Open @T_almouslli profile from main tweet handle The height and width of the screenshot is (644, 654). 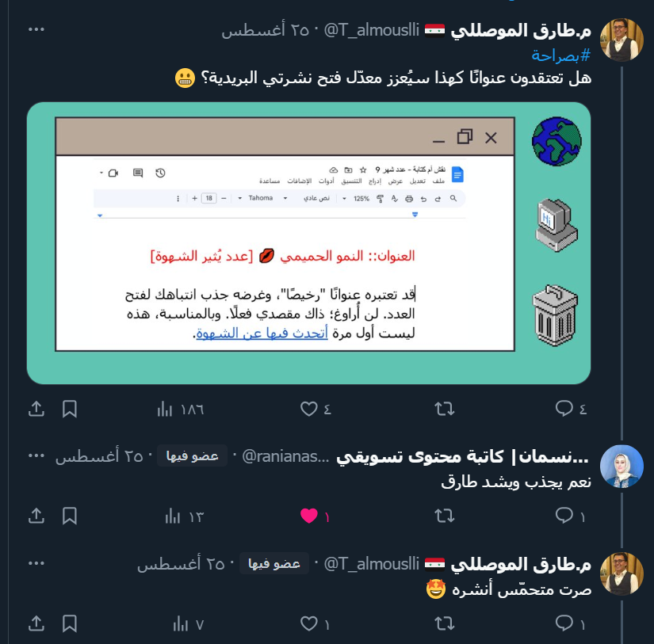coord(371,30)
